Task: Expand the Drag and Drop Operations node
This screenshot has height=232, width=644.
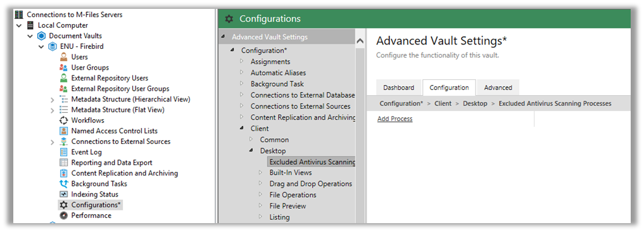Action: tap(260, 183)
